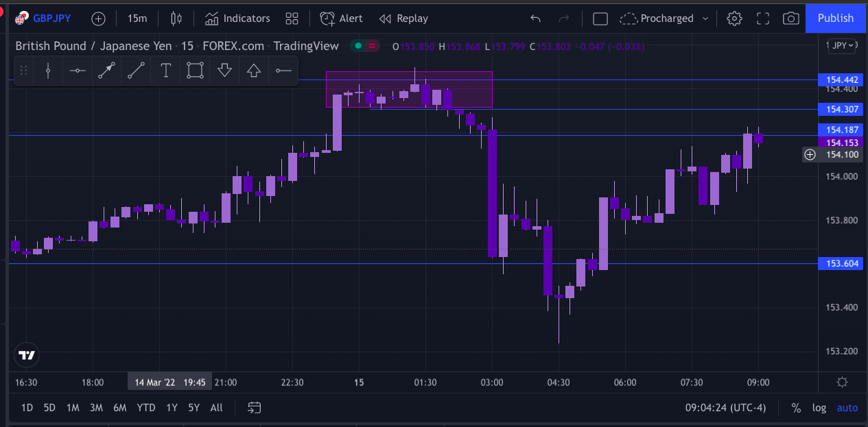This screenshot has height=427, width=868.
Task: Pick the Text annotation tool
Action: tap(165, 70)
